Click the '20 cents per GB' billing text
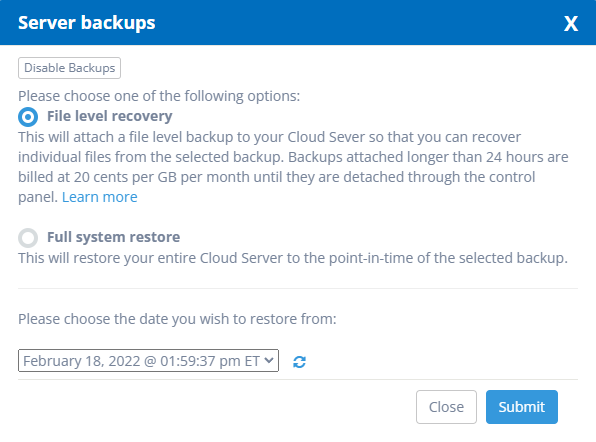The height and width of the screenshot is (442, 596). point(126,177)
